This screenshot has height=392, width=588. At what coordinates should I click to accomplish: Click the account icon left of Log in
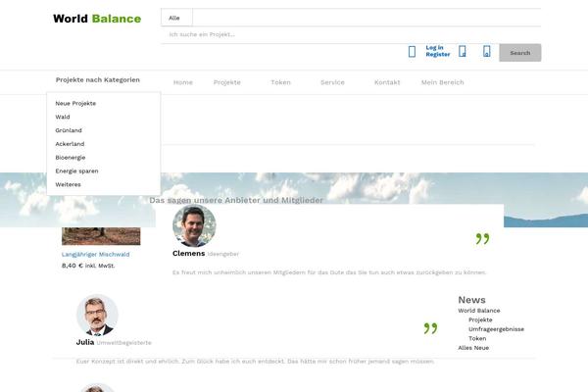412,52
